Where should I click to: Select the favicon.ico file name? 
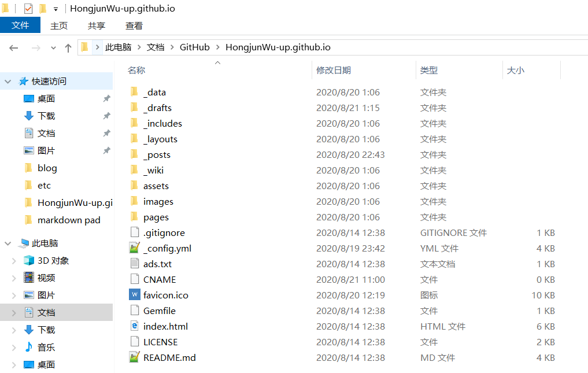[166, 296]
